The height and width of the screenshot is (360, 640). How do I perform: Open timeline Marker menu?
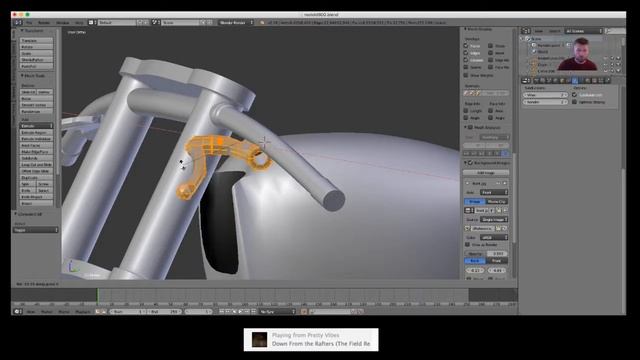(x=47, y=311)
